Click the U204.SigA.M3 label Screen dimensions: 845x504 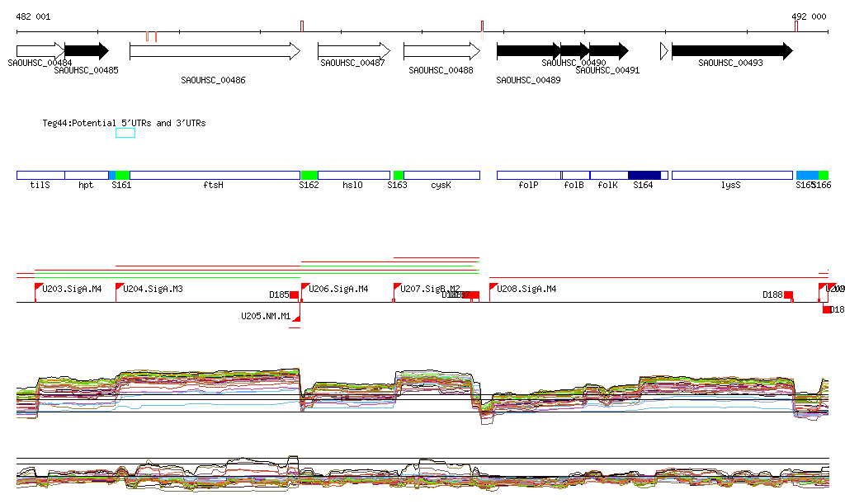(153, 289)
